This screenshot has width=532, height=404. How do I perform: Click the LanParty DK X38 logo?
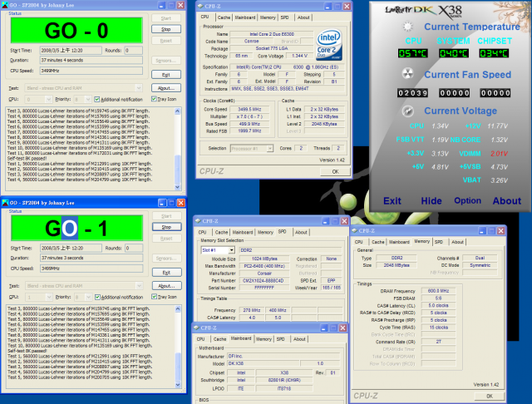point(423,10)
